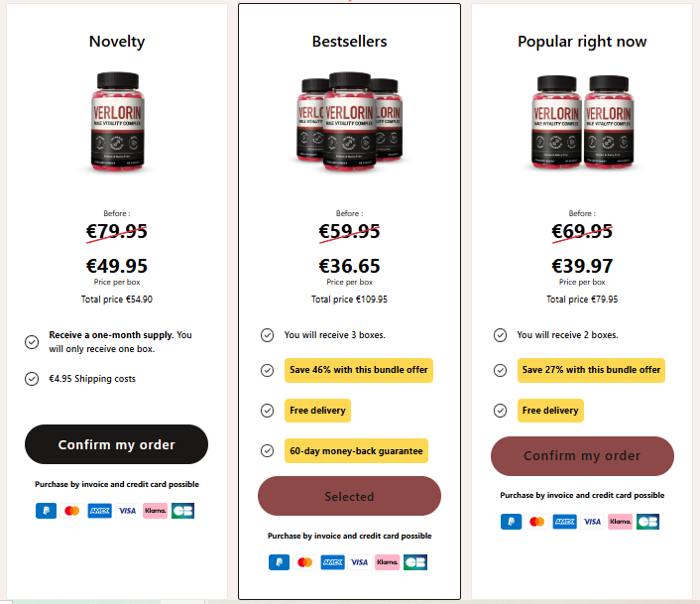
Task: Click checkmark beside 'Save 27% with this bundle offer'
Action: click(x=500, y=370)
